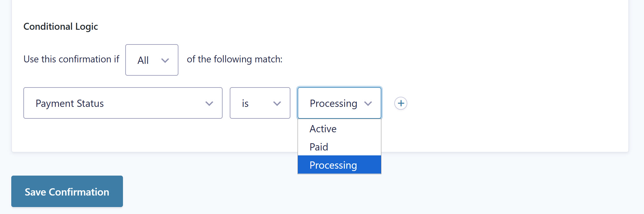Viewport: 644px width, 214px height.
Task: Click the chevron arrow in All selector
Action: [165, 60]
